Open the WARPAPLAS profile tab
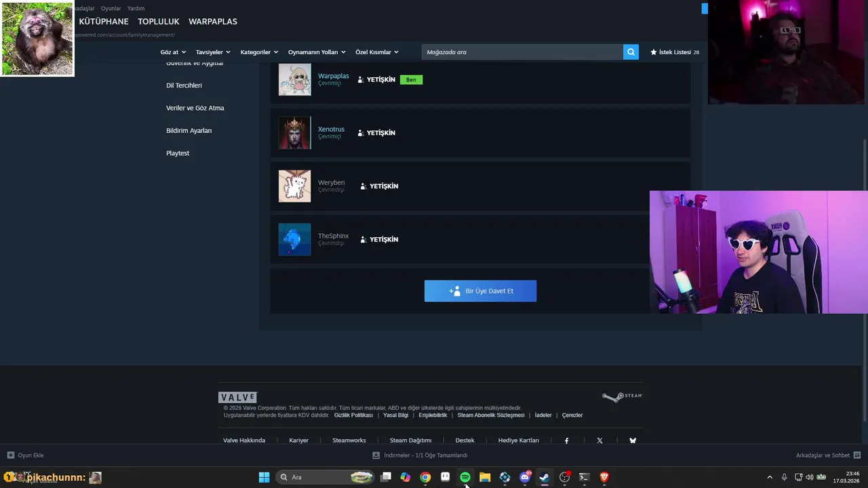Image resolution: width=868 pixels, height=488 pixels. click(213, 22)
